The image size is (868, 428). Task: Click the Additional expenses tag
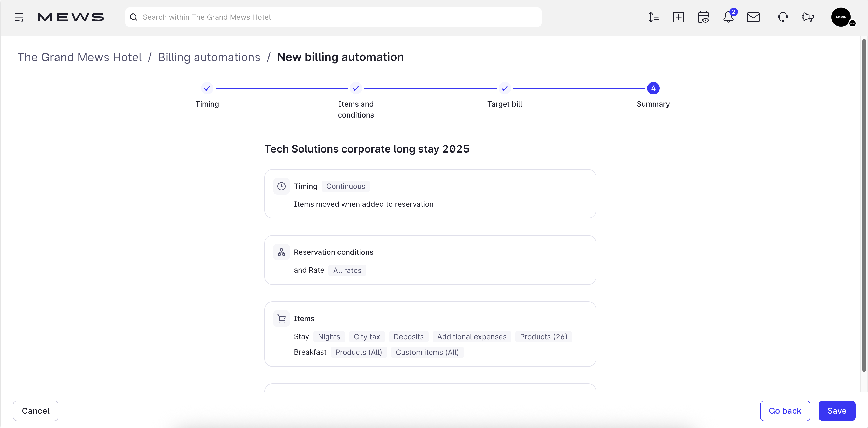pyautogui.click(x=472, y=337)
